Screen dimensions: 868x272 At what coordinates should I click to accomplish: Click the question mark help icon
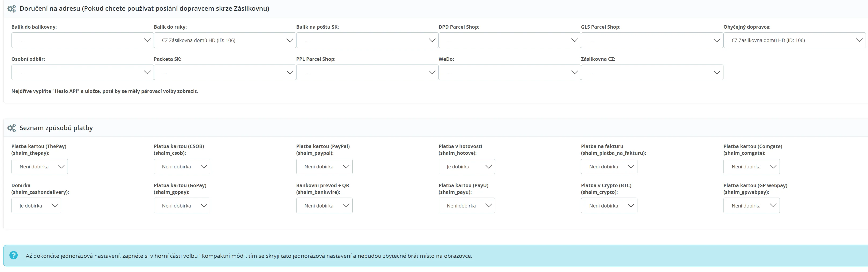(x=13, y=255)
